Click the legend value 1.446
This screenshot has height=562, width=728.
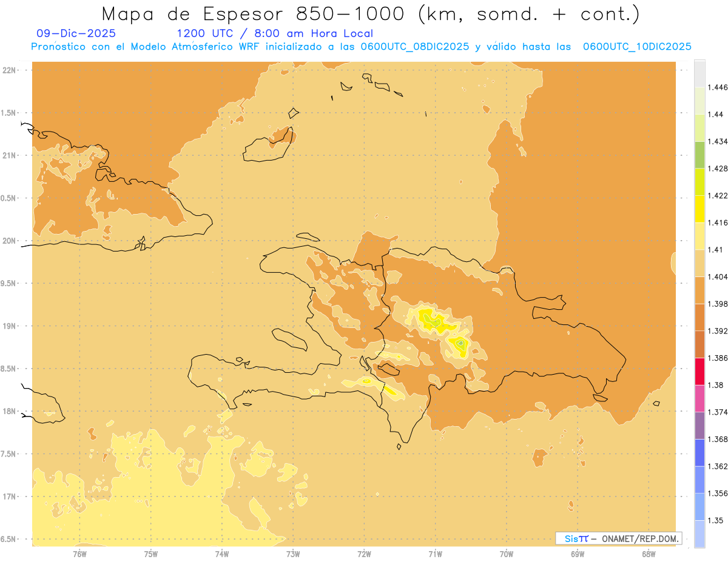click(718, 87)
